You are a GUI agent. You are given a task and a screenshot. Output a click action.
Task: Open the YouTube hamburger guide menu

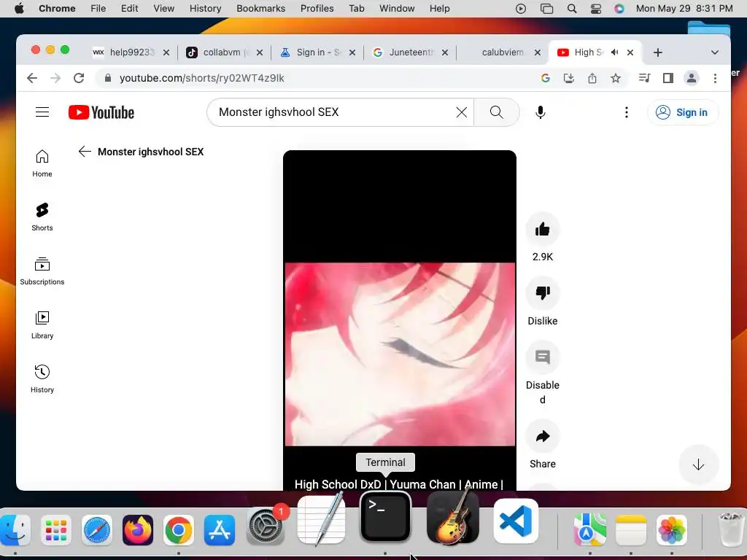click(42, 112)
